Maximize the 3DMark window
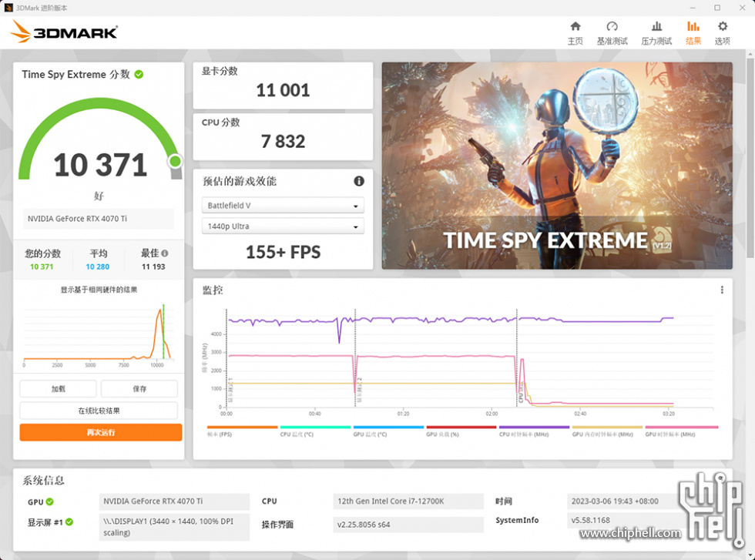Image resolution: width=755 pixels, height=560 pixels. click(x=717, y=8)
